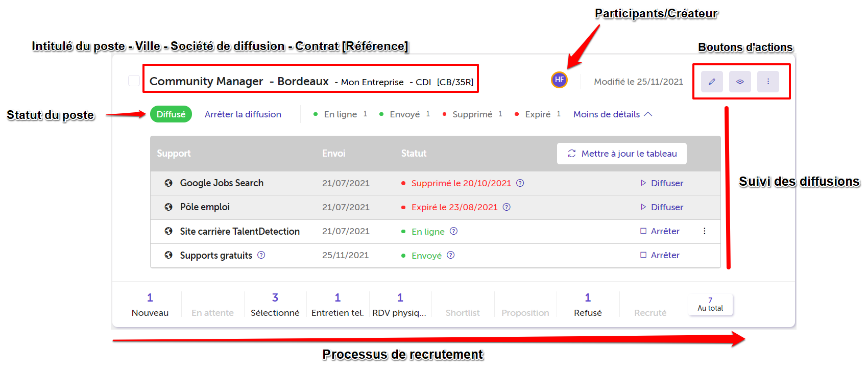Click the 7 Au total counter
Viewport: 868px width, 373px height.
click(710, 305)
